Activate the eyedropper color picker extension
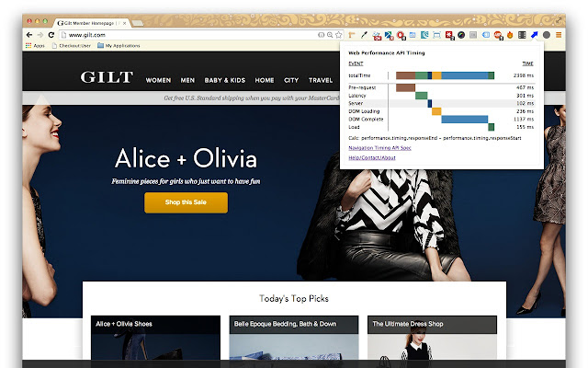 [364, 35]
